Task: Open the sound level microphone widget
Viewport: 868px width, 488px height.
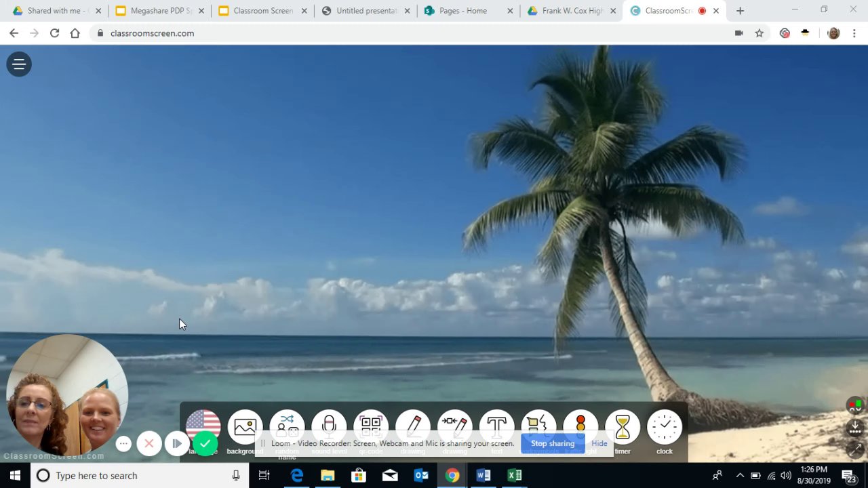Action: 329,427
